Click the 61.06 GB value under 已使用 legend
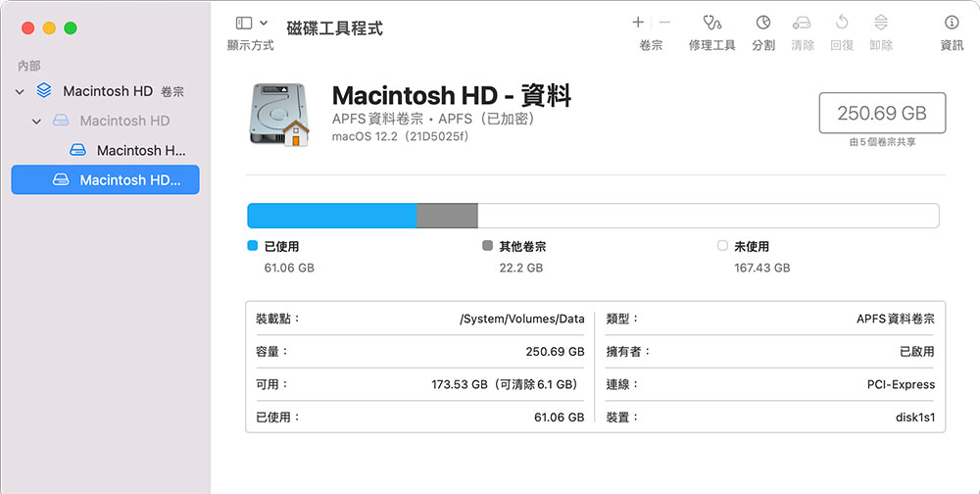 coord(289,268)
